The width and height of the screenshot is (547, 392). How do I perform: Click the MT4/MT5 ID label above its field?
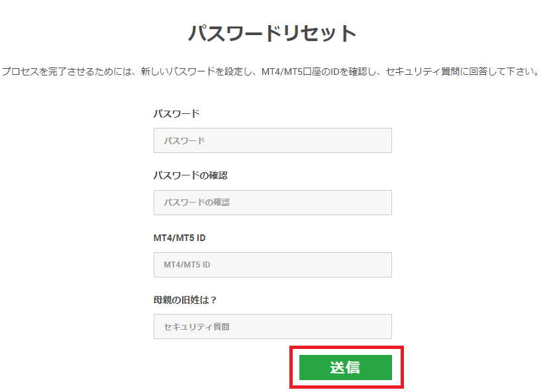pyautogui.click(x=184, y=238)
